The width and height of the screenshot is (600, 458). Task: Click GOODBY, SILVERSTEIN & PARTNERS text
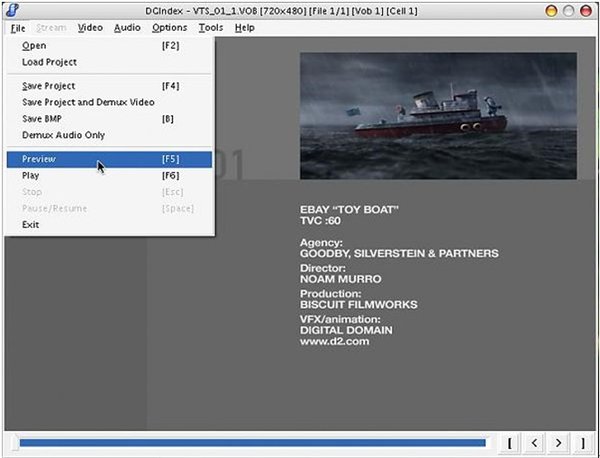pos(399,253)
